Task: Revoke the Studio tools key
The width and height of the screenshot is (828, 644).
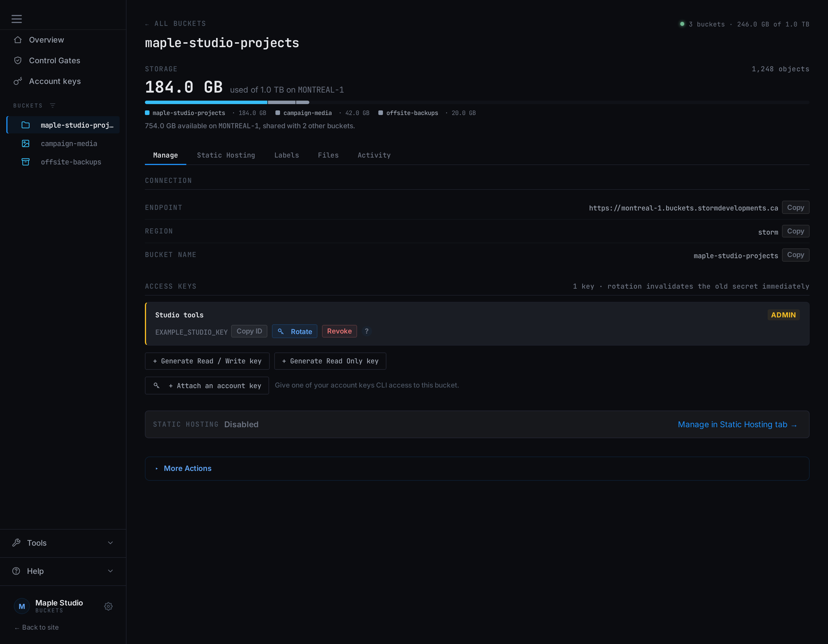Action: click(x=339, y=331)
